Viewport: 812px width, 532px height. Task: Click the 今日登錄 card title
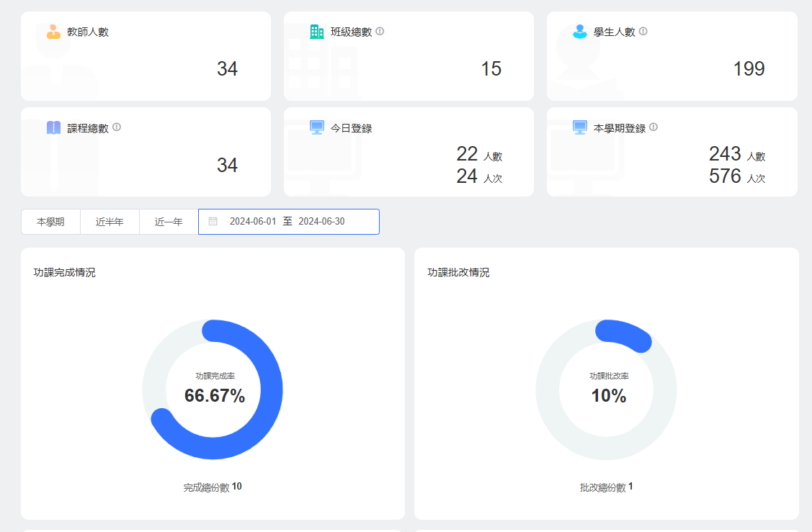[351, 128]
